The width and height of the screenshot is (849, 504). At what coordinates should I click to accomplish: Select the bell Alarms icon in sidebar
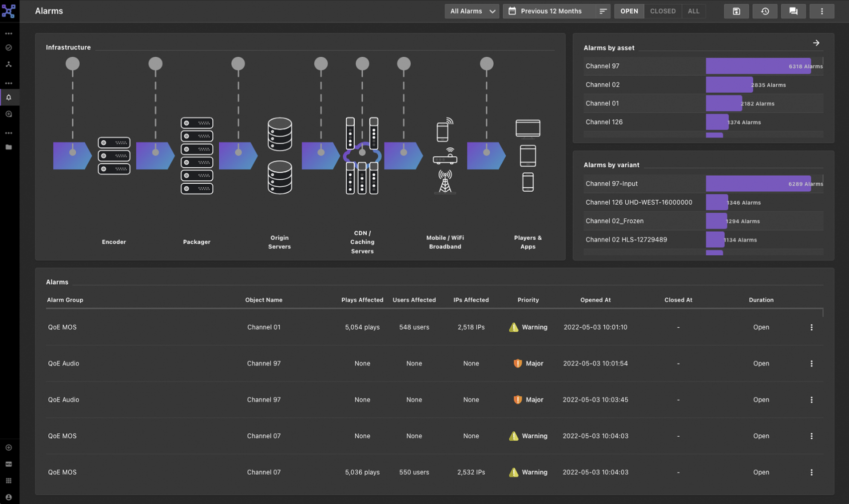(x=8, y=98)
